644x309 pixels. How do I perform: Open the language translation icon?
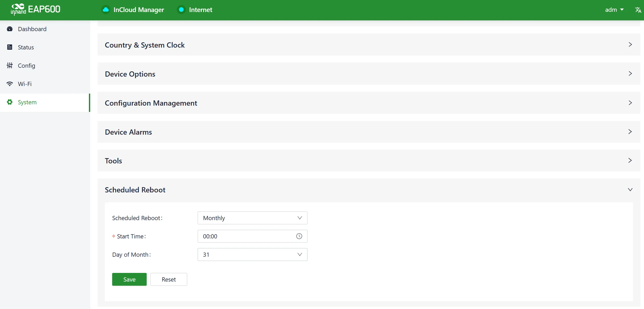point(638,10)
